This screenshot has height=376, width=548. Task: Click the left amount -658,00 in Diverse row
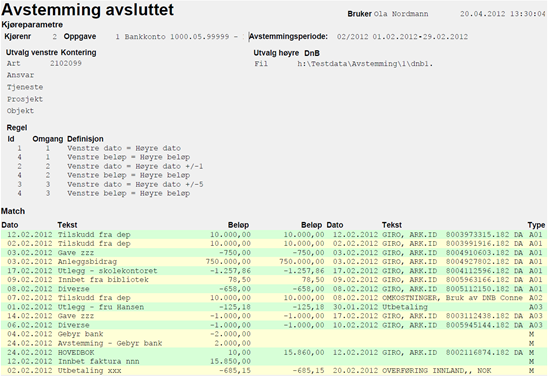235,289
